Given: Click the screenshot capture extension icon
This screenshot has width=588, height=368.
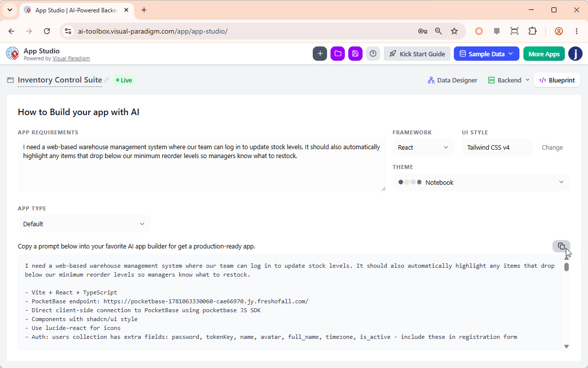Looking at the screenshot, I should point(514,31).
